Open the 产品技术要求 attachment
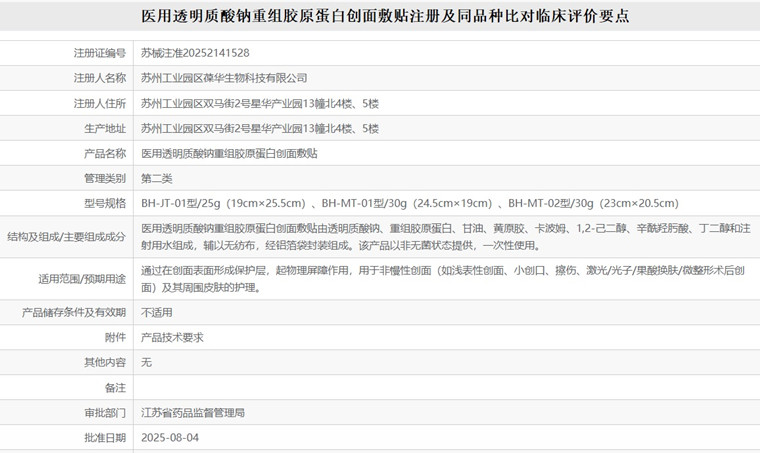Screen dimensions: 760x453 pyautogui.click(x=172, y=337)
